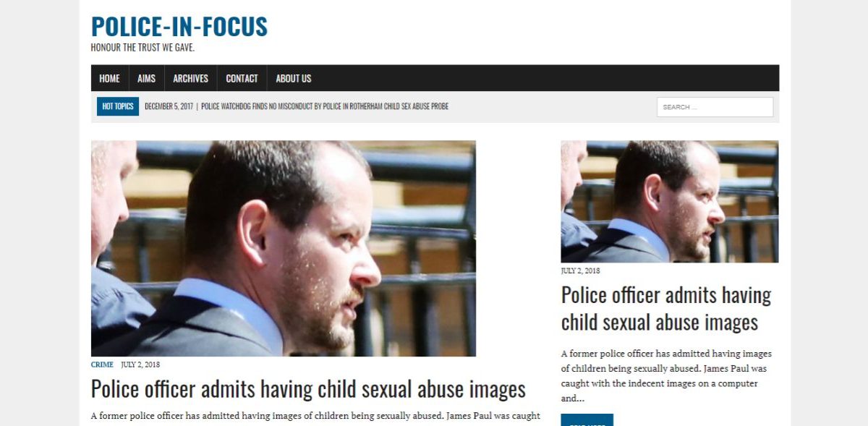
Task: Click the sidebar article excerpt text
Action: pyautogui.click(x=666, y=376)
